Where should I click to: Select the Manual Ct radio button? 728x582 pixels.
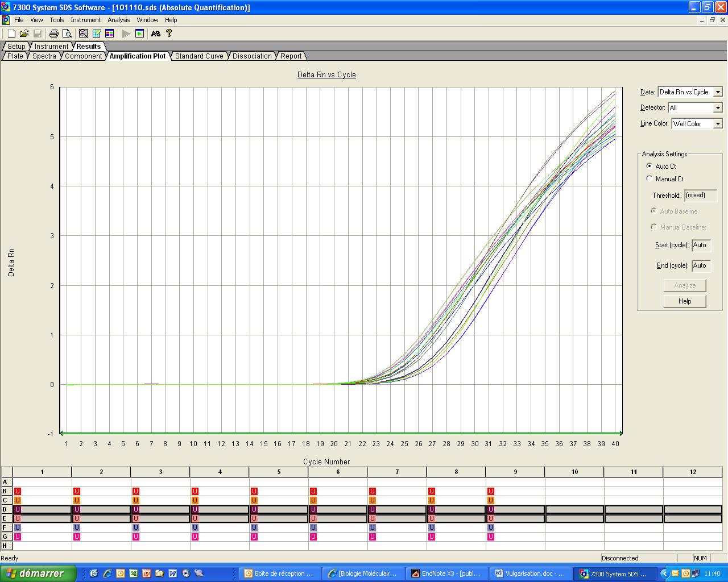(650, 178)
